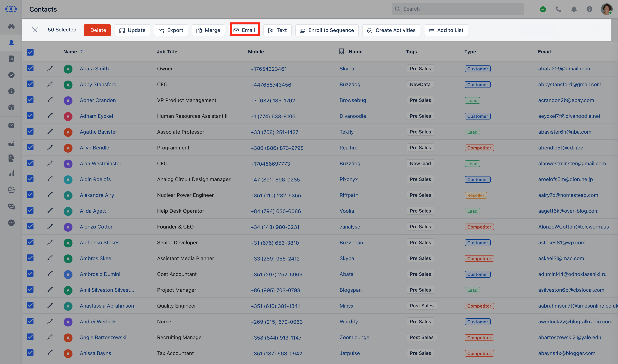Open the chat messages icon in sidebar
This screenshot has height=364, width=618.
coord(11,206)
